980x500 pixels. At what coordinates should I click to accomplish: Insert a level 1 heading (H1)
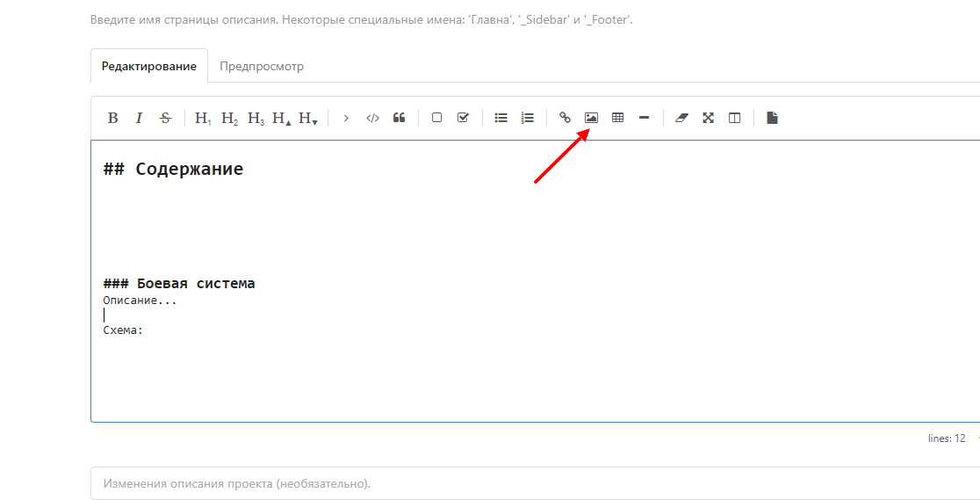[203, 118]
